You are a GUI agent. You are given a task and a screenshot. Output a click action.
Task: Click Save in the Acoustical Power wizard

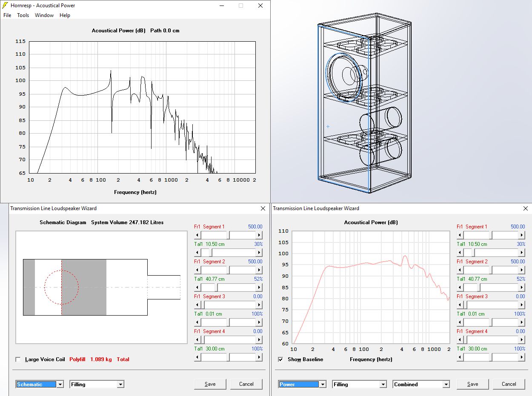473,384
